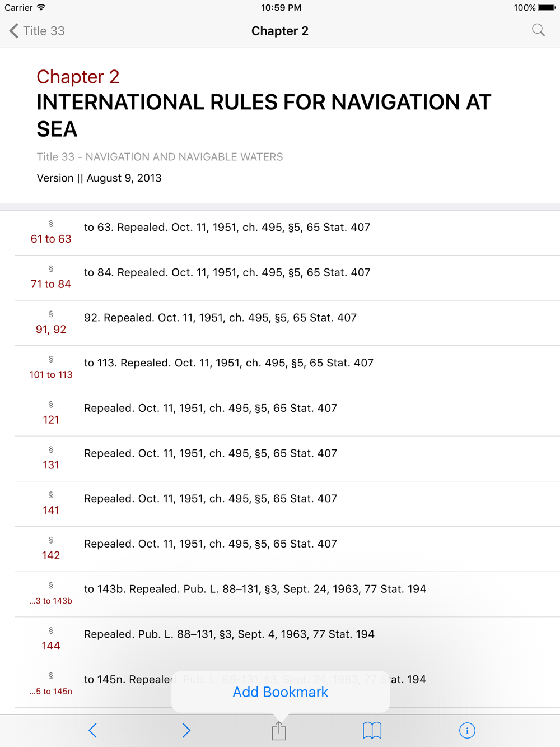This screenshot has height=747, width=560.
Task: Tap the battery indicator in status bar
Action: (547, 8)
